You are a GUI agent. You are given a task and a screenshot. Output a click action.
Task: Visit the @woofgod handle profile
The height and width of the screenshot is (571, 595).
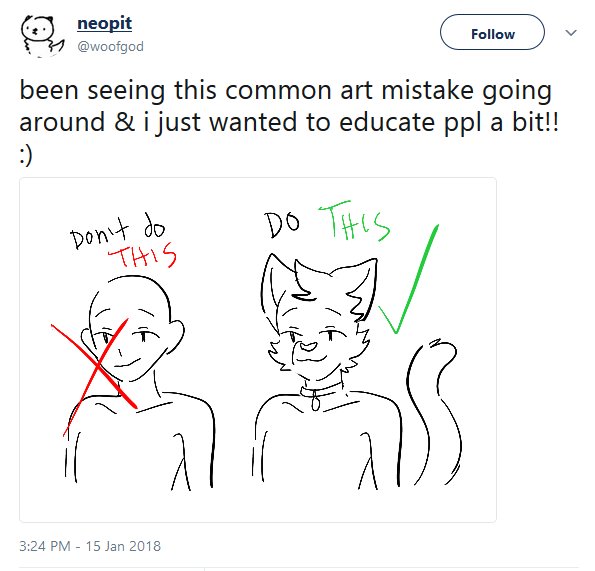click(110, 47)
